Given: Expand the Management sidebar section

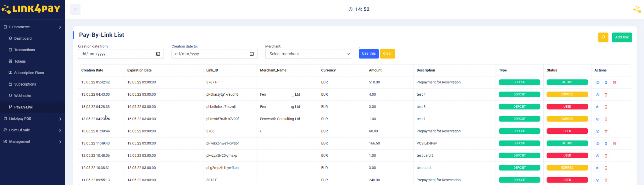Looking at the screenshot, I should point(32,142).
